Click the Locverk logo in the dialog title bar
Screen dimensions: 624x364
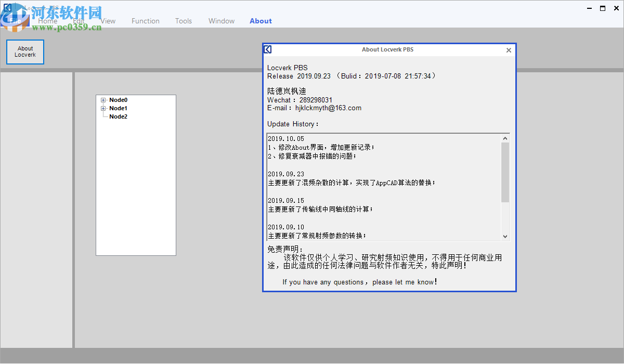[267, 49]
